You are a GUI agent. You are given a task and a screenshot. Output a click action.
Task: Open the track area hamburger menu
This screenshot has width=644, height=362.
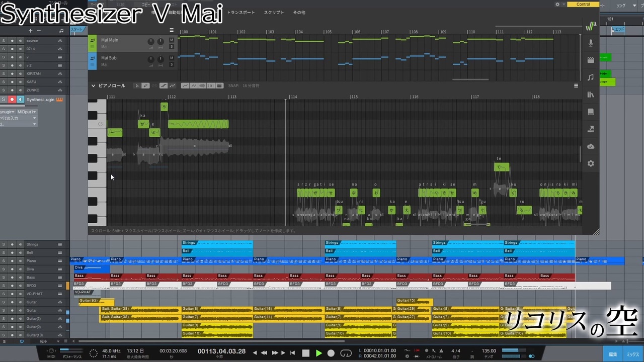[171, 30]
